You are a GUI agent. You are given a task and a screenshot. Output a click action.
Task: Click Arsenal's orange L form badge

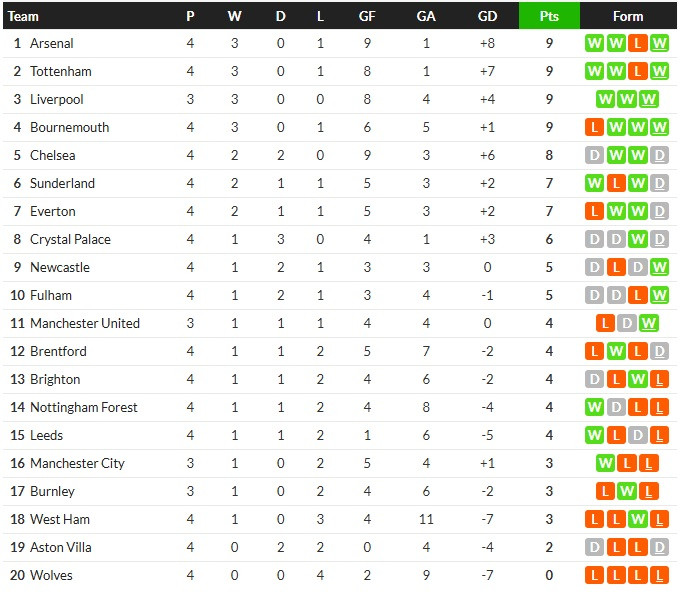pyautogui.click(x=637, y=43)
